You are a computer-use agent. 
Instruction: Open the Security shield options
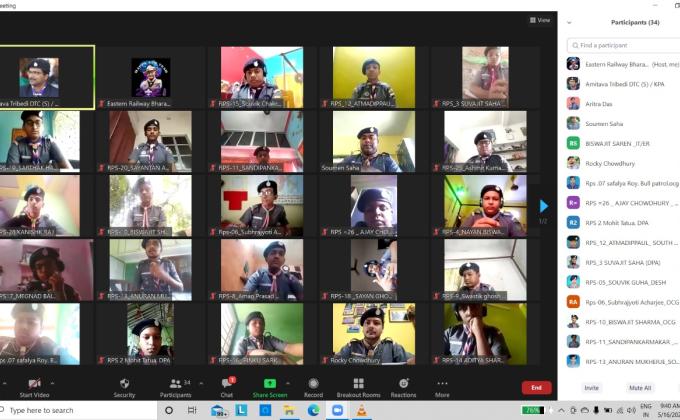pos(124,383)
